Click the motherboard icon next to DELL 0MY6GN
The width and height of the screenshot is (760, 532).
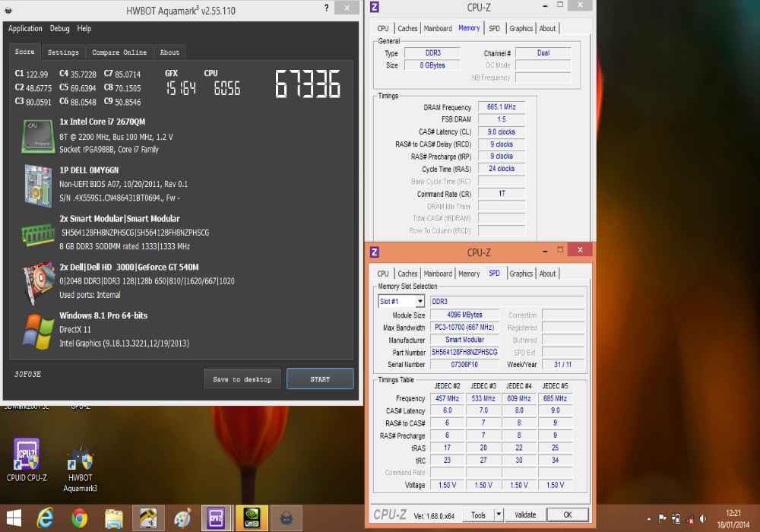pyautogui.click(x=38, y=185)
